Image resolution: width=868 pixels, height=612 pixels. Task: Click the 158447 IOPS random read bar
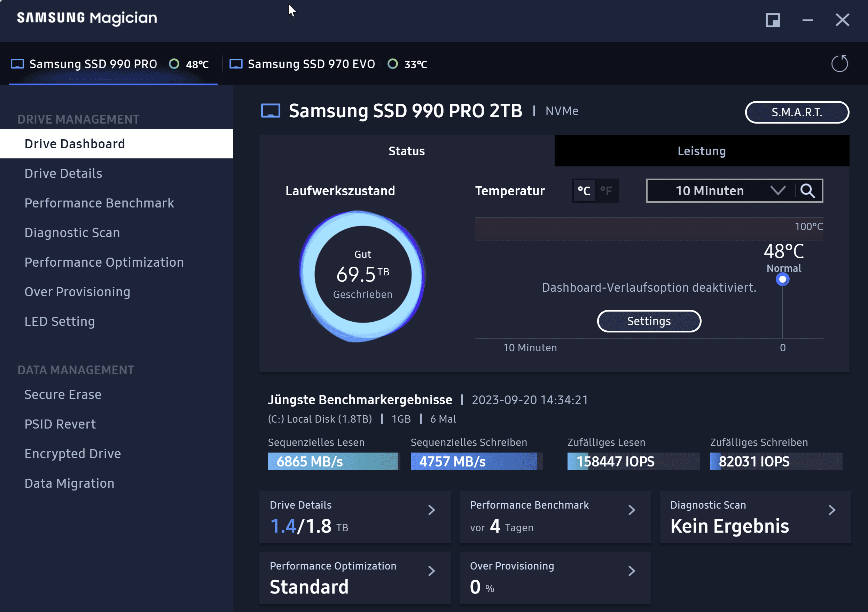pos(633,461)
